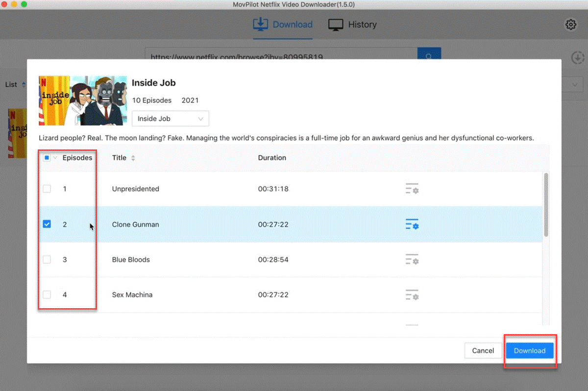588x391 pixels.
Task: Expand the Inside Job season dropdown
Action: point(170,119)
